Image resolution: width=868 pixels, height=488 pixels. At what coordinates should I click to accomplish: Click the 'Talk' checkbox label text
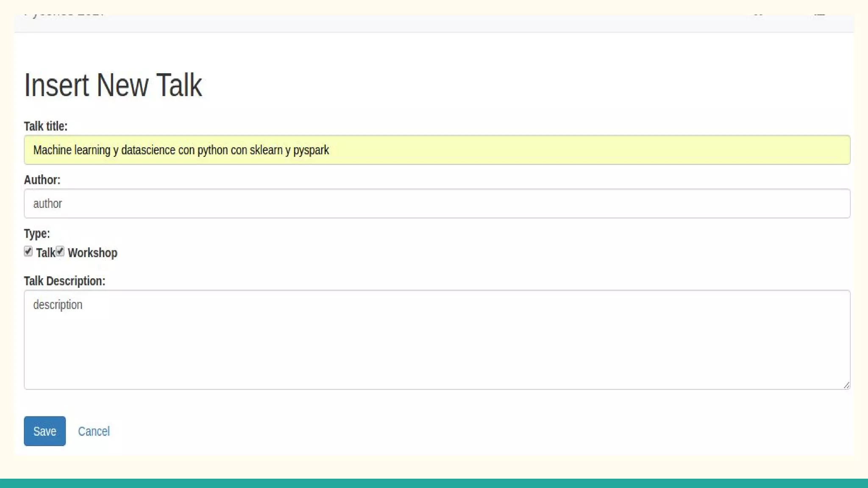click(45, 253)
